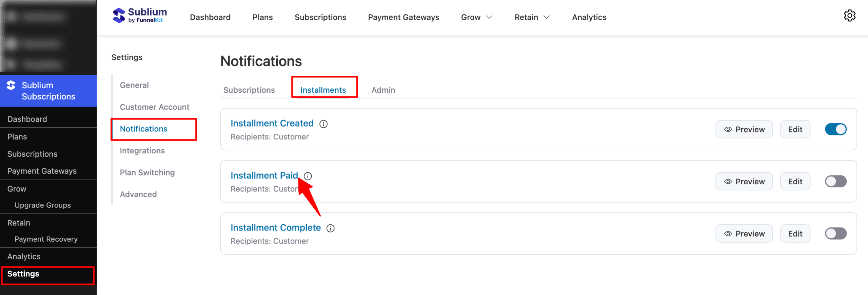Enable the Installment Complete notification
The height and width of the screenshot is (295, 868).
(835, 233)
